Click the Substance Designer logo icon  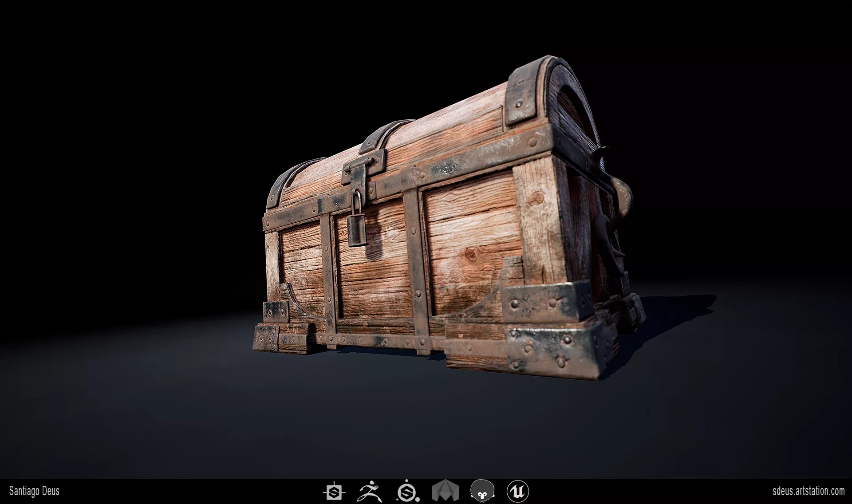click(x=334, y=492)
